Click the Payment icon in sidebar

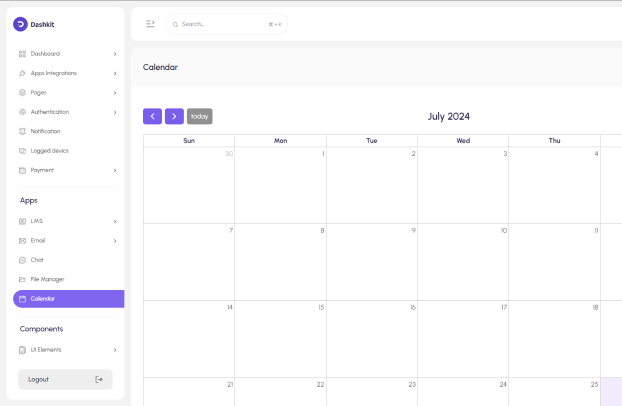coord(22,170)
